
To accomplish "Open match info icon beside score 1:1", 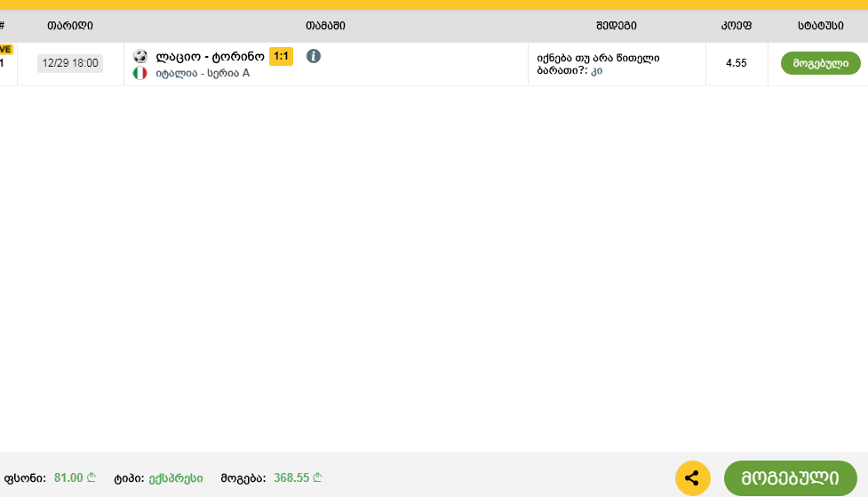I will (x=314, y=56).
